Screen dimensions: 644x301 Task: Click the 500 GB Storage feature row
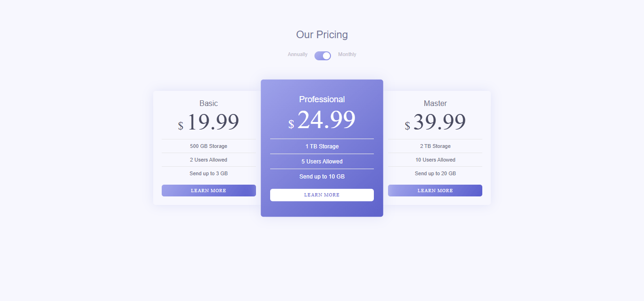[208, 146]
